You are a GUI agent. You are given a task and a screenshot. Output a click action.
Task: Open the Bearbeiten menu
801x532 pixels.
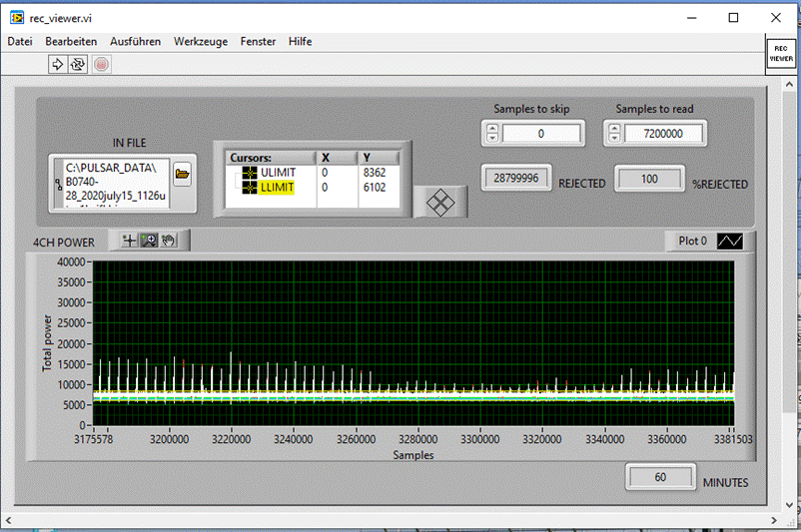point(71,41)
